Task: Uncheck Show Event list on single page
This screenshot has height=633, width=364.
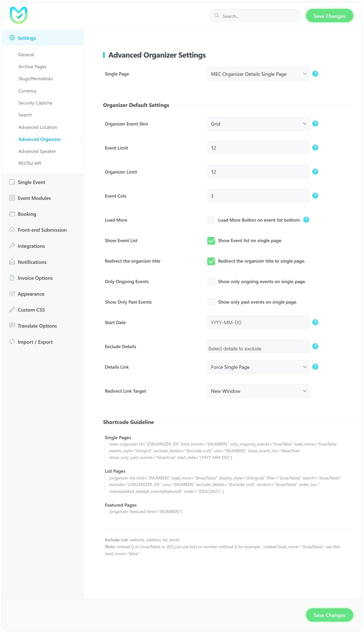Action: point(211,241)
